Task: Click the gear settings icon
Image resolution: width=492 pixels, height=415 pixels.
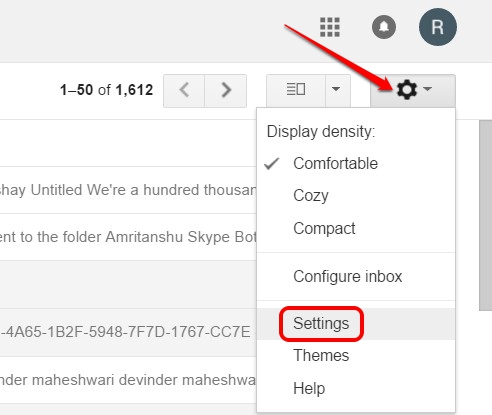Action: click(407, 89)
